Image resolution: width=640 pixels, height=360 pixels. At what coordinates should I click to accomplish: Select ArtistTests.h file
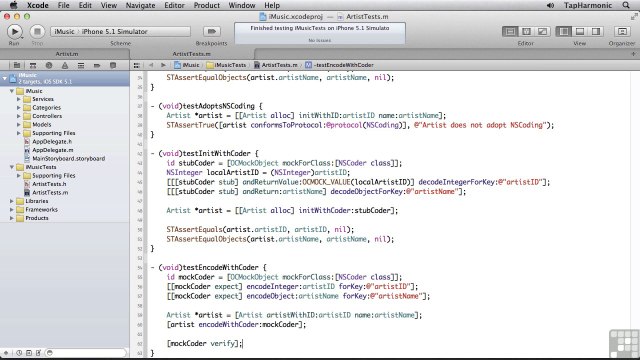pyautogui.click(x=49, y=184)
